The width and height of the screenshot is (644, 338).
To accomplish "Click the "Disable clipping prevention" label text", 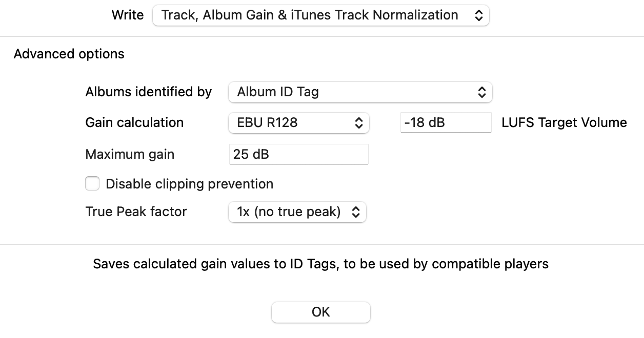I will 189,184.
